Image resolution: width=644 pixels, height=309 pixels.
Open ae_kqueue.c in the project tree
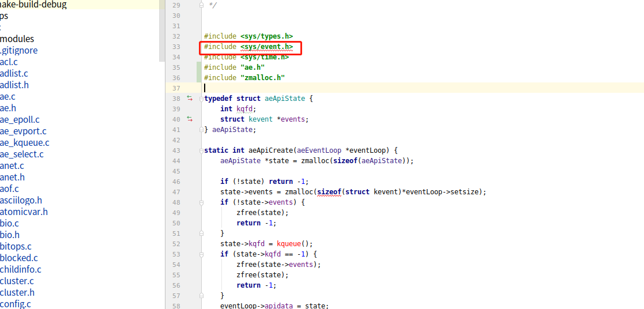25,142
